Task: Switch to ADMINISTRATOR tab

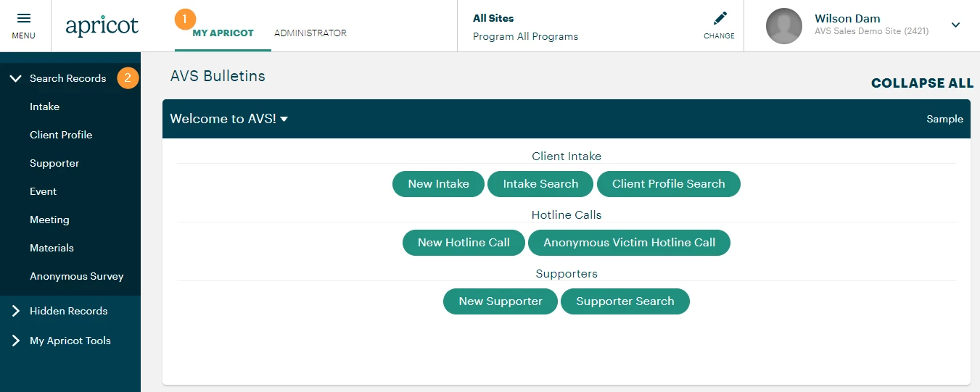Action: coord(310,33)
